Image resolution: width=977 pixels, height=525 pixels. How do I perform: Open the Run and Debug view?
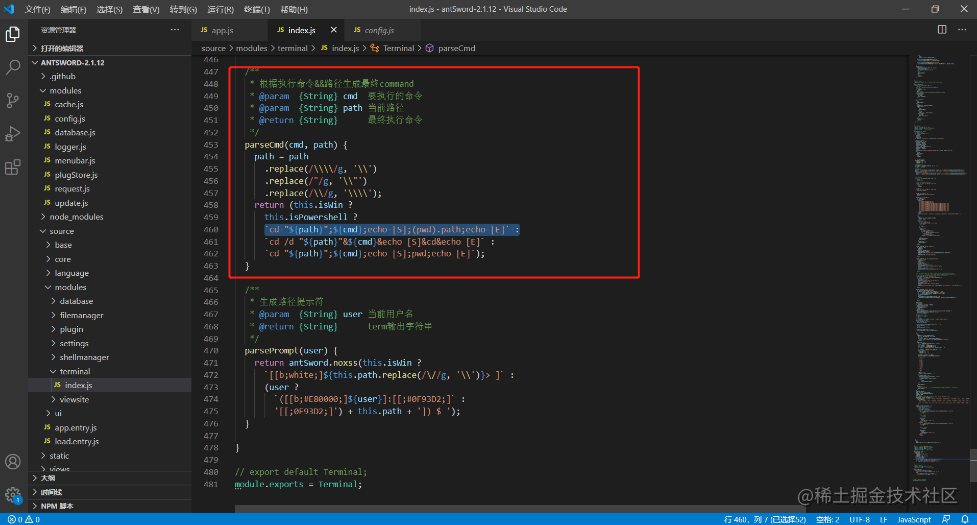point(12,133)
